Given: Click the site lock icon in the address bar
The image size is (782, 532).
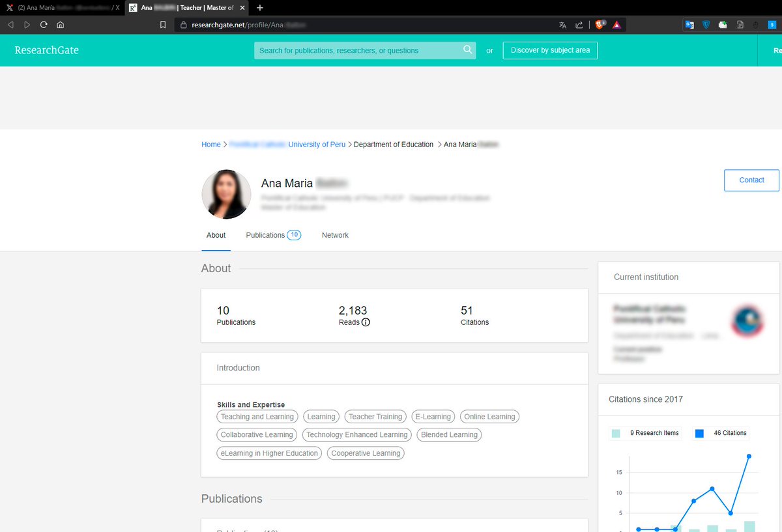Looking at the screenshot, I should pos(183,25).
